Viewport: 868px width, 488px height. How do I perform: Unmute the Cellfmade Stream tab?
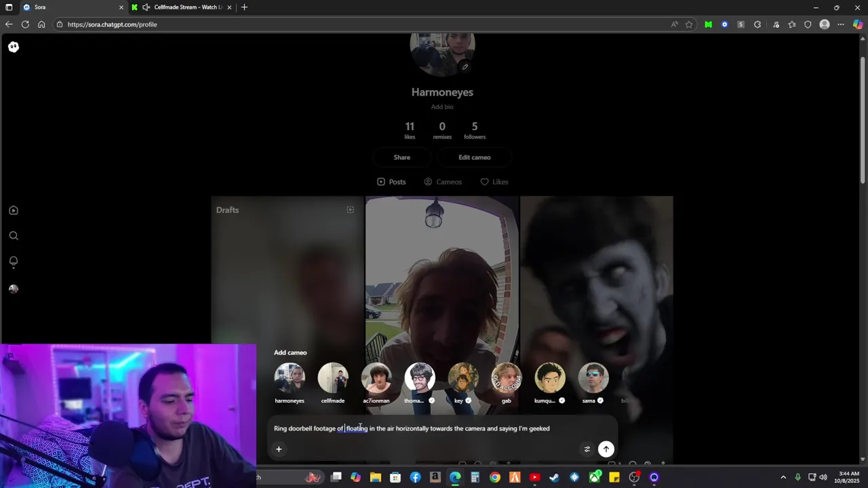[146, 7]
